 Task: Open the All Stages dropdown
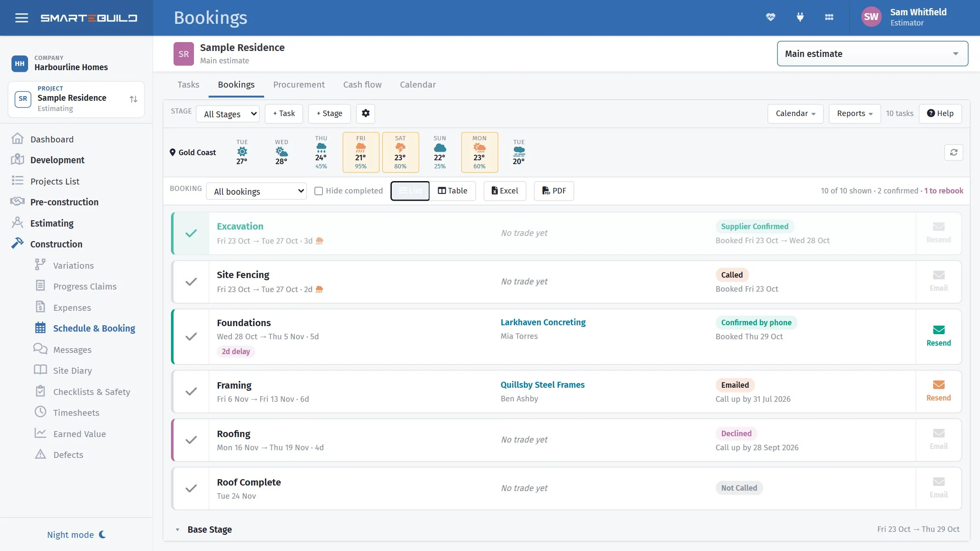click(x=228, y=114)
